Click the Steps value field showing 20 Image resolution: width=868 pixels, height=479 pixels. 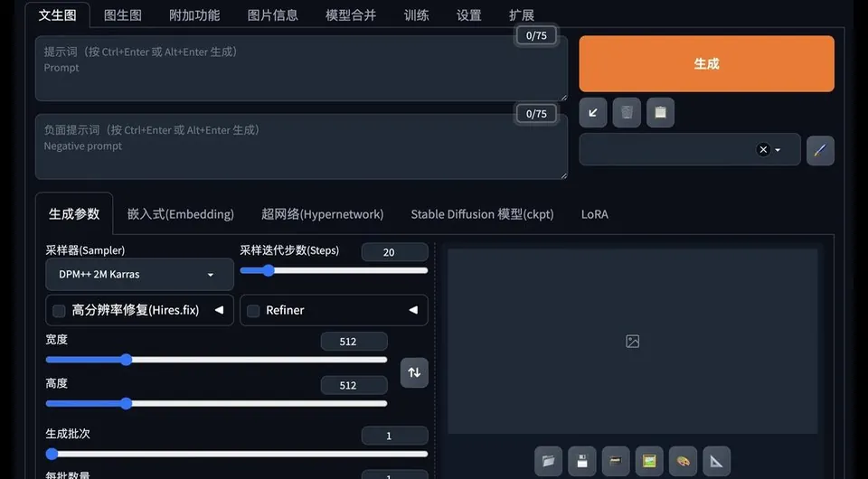[x=395, y=252]
